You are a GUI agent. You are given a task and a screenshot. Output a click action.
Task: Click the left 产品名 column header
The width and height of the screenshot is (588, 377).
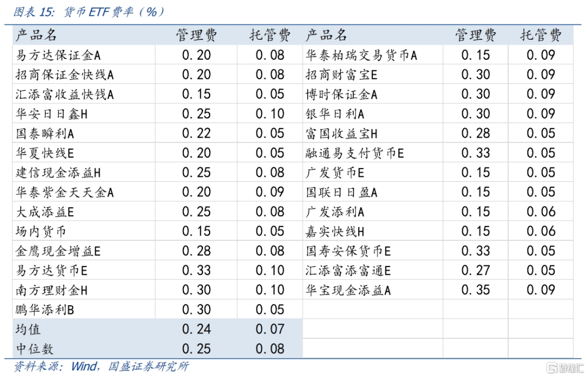click(x=36, y=35)
